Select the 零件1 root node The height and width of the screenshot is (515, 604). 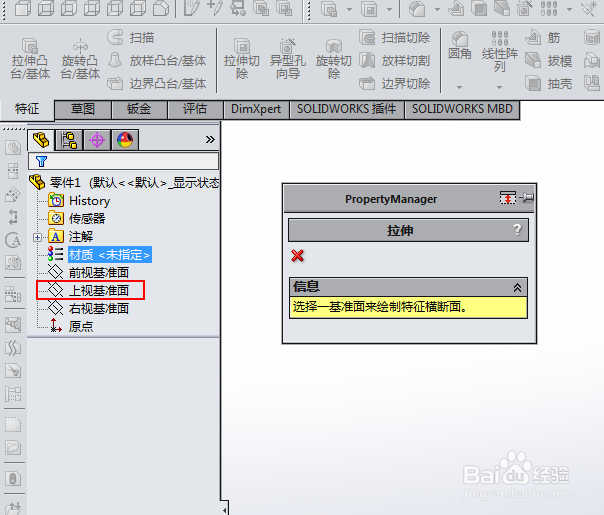click(124, 182)
